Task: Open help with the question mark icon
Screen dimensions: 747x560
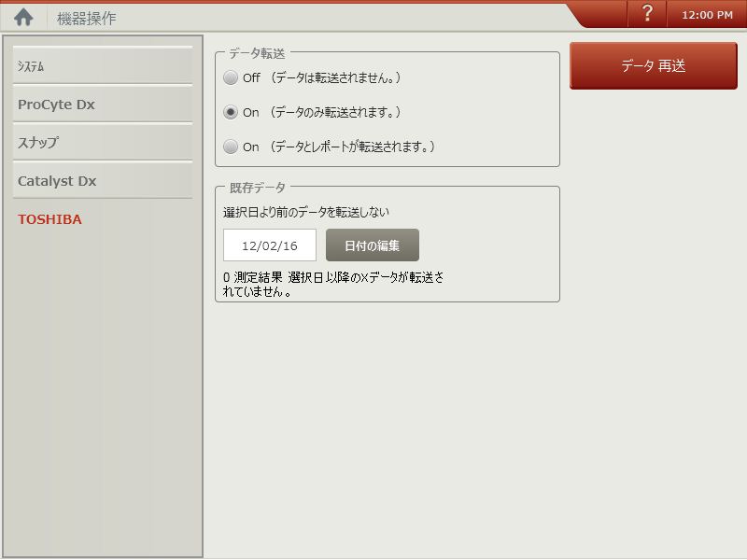Action: pos(646,14)
